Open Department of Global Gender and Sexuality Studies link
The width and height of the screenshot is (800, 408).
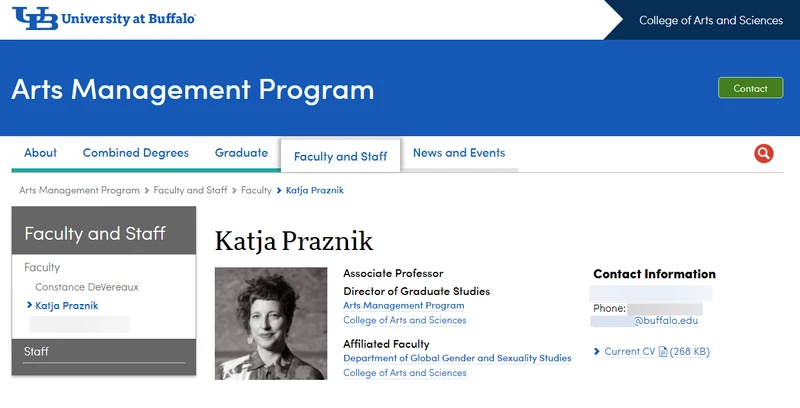pos(457,358)
